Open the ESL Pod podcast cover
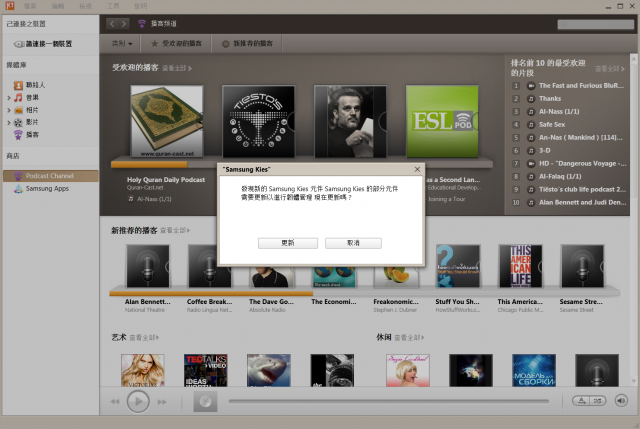Screen dimensions: 640x429 (442, 122)
